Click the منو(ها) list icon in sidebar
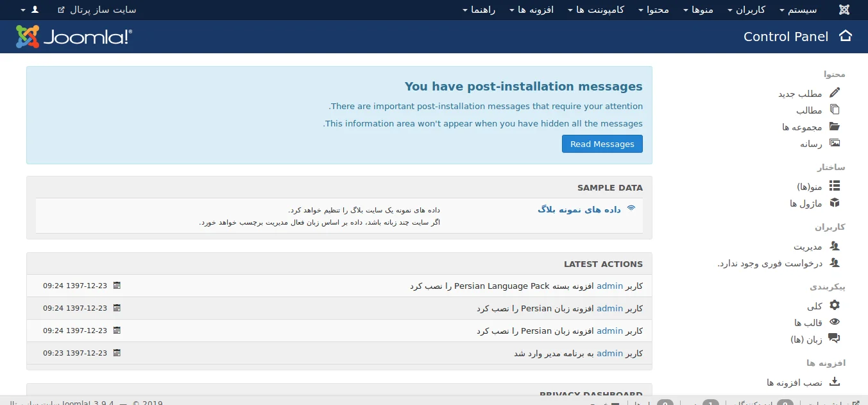868x405 pixels. (834, 186)
